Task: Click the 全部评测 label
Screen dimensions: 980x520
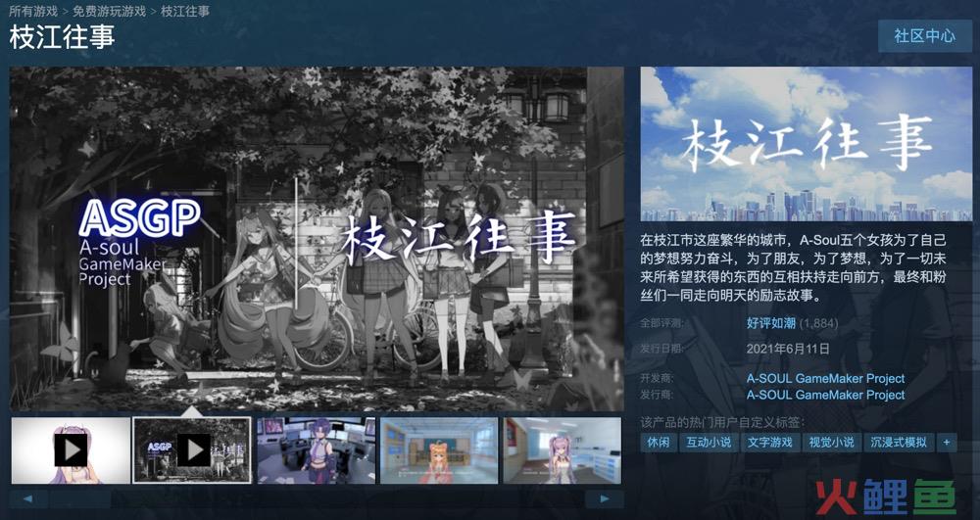Action: pyautogui.click(x=663, y=323)
